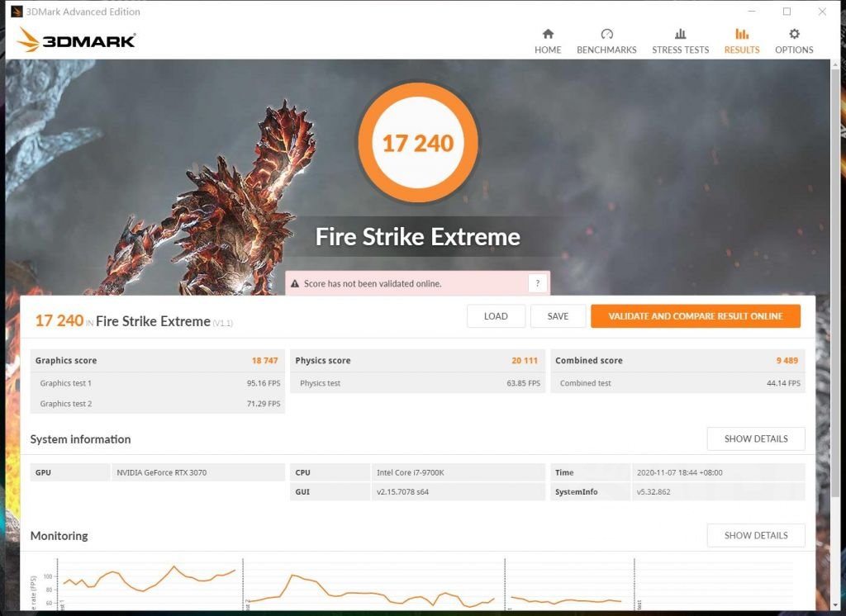Click the orange 17 240 score circle
The height and width of the screenshot is (616, 846).
click(418, 143)
